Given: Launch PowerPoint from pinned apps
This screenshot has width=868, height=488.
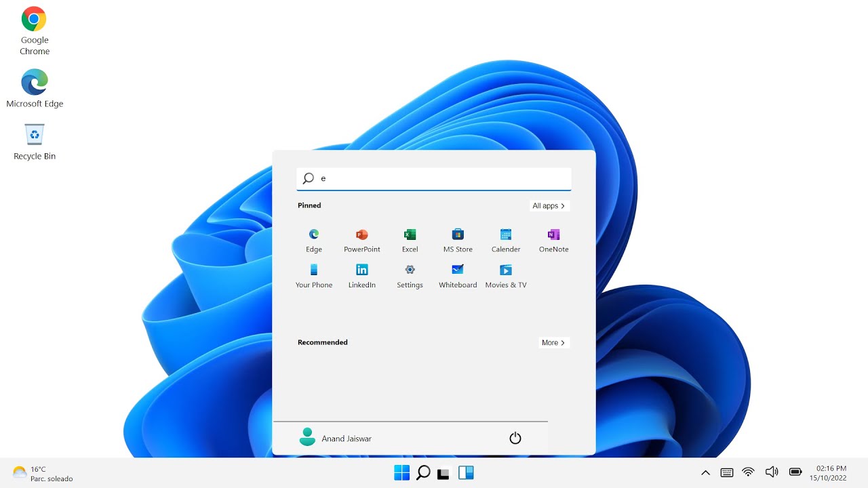Looking at the screenshot, I should [362, 241].
